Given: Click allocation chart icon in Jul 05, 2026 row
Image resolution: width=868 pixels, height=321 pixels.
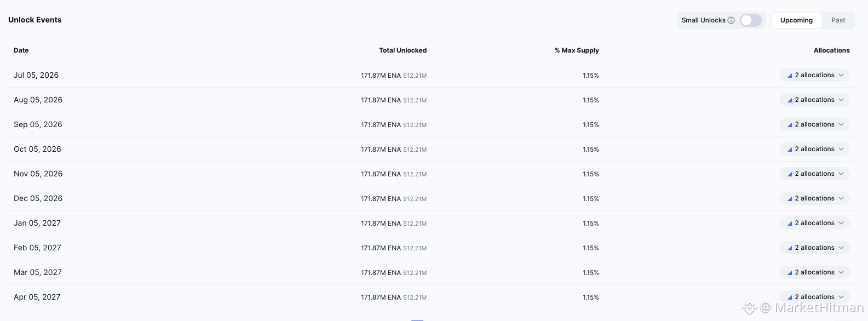Looking at the screenshot, I should pyautogui.click(x=790, y=76).
